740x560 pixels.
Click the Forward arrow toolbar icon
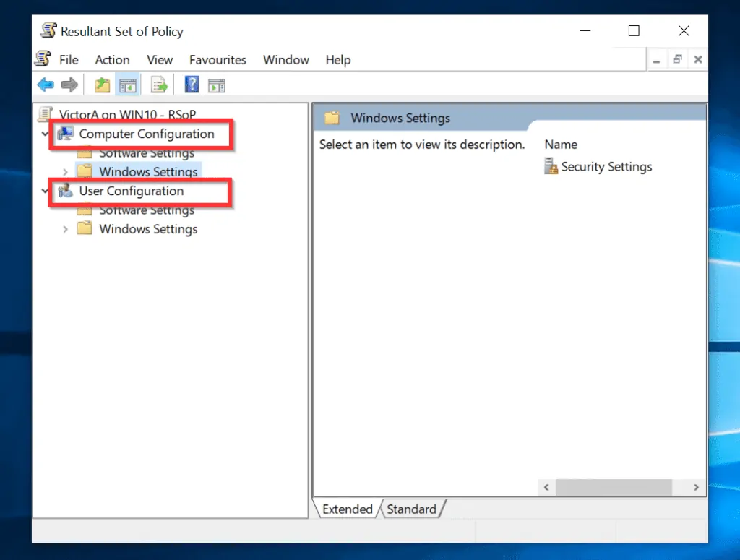point(69,85)
